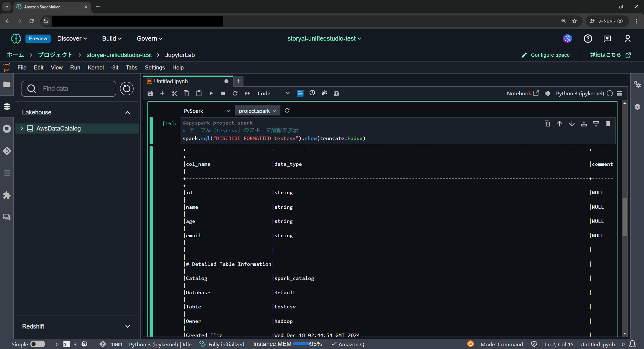This screenshot has width=644, height=349.
Task: Toggle Simple mode switch
Action: 37,344
